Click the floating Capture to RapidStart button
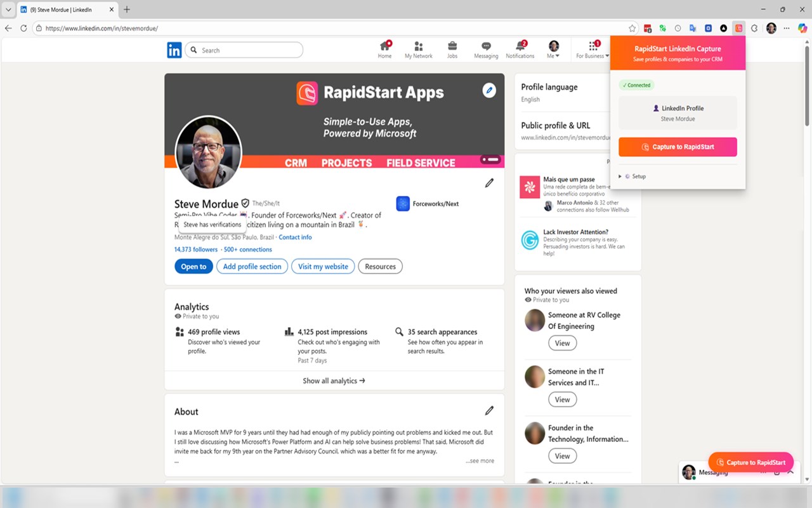The image size is (812, 508). click(x=751, y=462)
